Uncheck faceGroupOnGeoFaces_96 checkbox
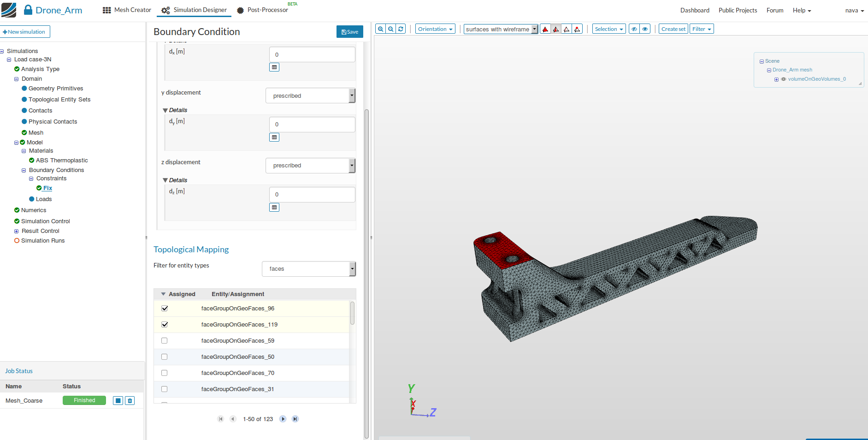 coord(165,309)
